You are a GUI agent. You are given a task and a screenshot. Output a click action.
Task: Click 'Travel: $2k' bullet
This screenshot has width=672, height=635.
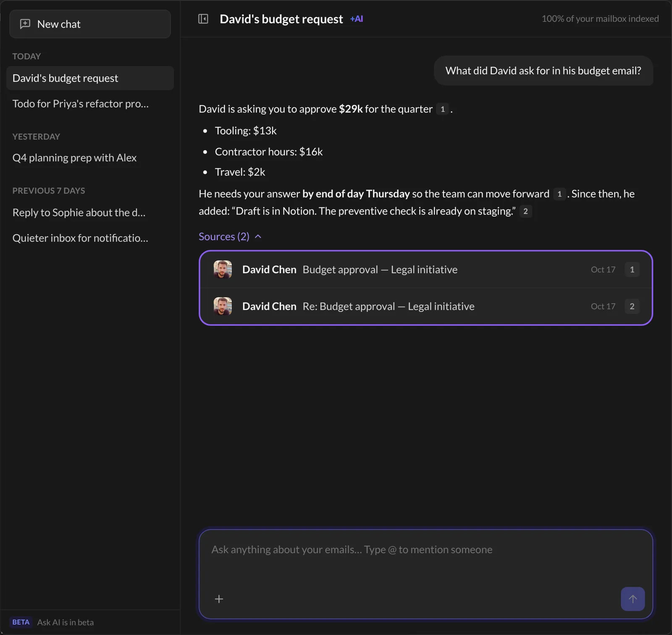240,172
